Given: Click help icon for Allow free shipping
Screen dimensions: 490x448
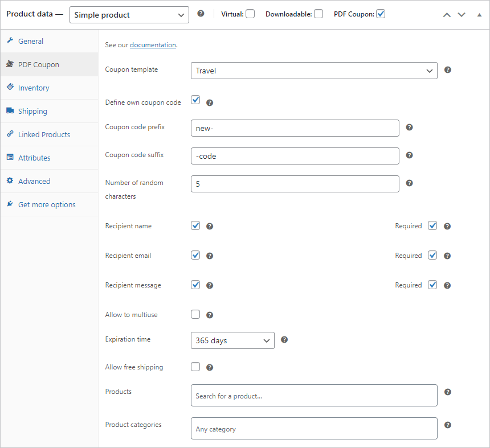Looking at the screenshot, I should [210, 368].
